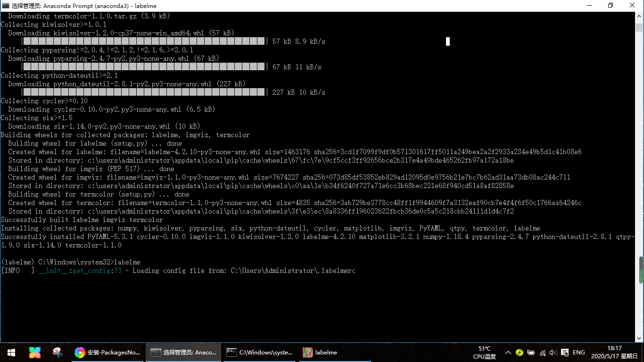Click the kiwisolver download progress bar
Image resolution: width=644 pixels, height=362 pixels.
(144, 41)
